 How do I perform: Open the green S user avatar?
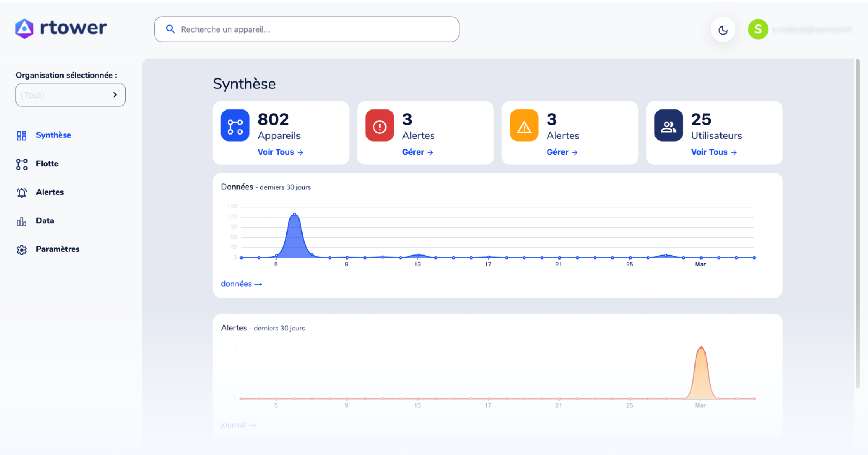point(758,29)
